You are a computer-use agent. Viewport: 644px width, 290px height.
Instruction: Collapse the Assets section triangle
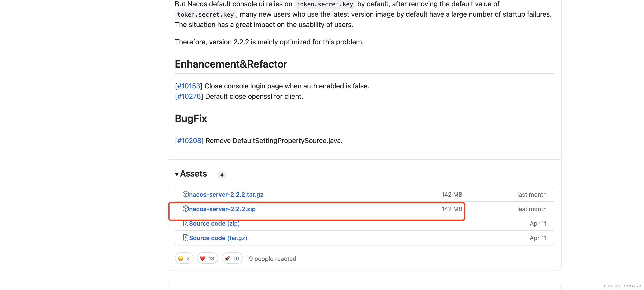click(177, 174)
